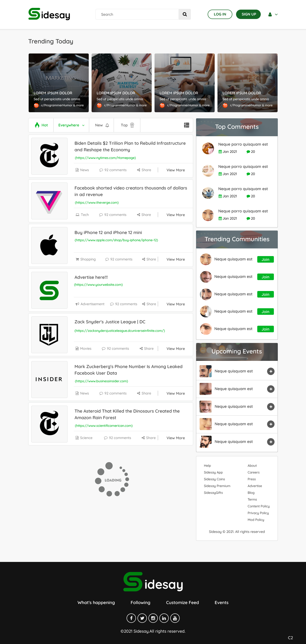Select the New feed tab

pos(102,125)
